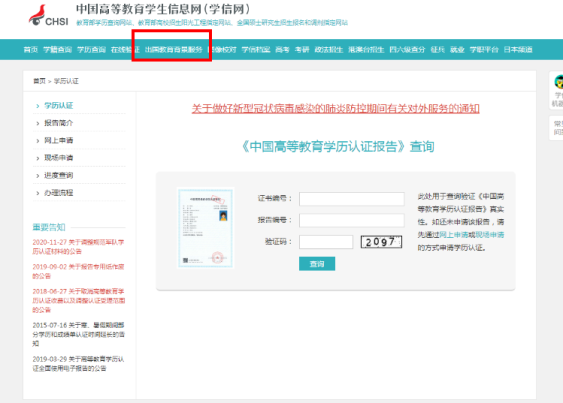Click the chevron beside 网上申请 sidebar entry
The width and height of the screenshot is (563, 403).
click(38, 141)
